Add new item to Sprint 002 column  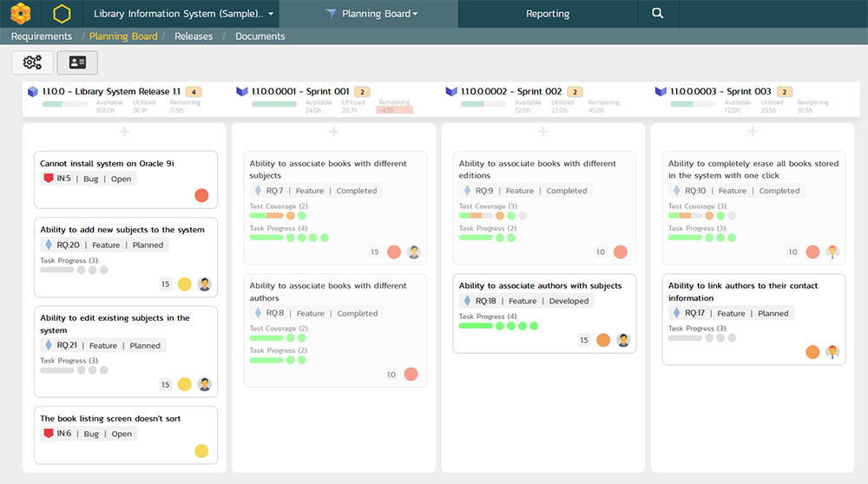(x=542, y=132)
